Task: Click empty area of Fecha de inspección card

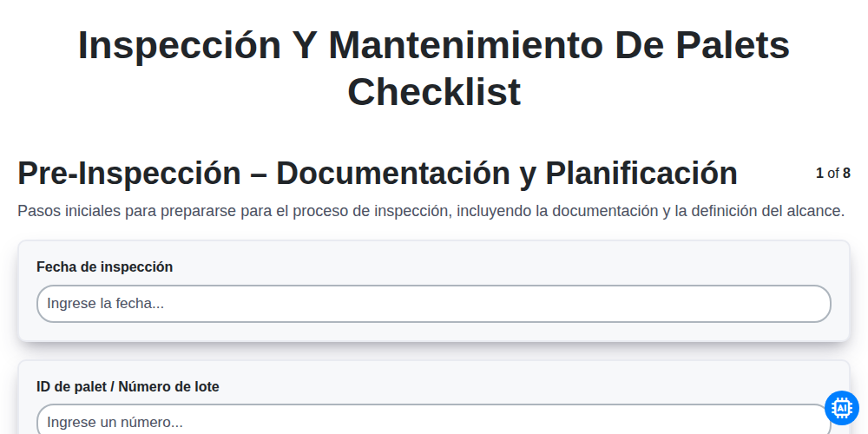Action: (x=498, y=266)
